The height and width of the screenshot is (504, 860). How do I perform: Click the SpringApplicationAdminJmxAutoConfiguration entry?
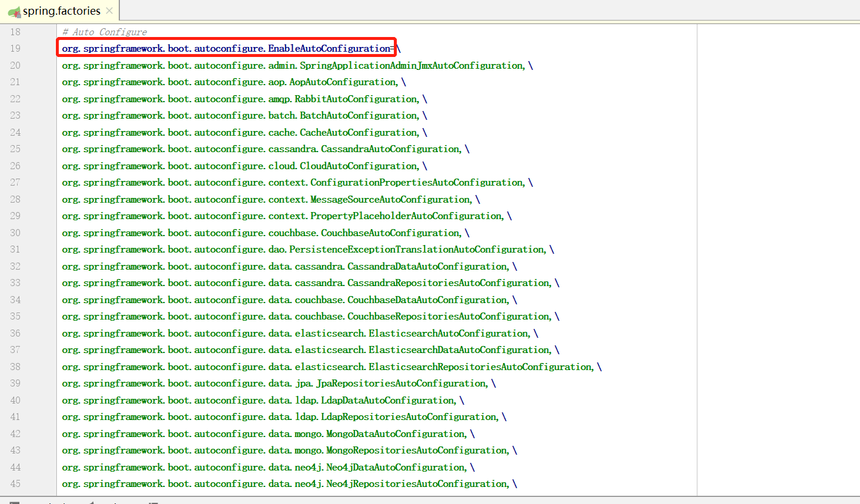(297, 65)
